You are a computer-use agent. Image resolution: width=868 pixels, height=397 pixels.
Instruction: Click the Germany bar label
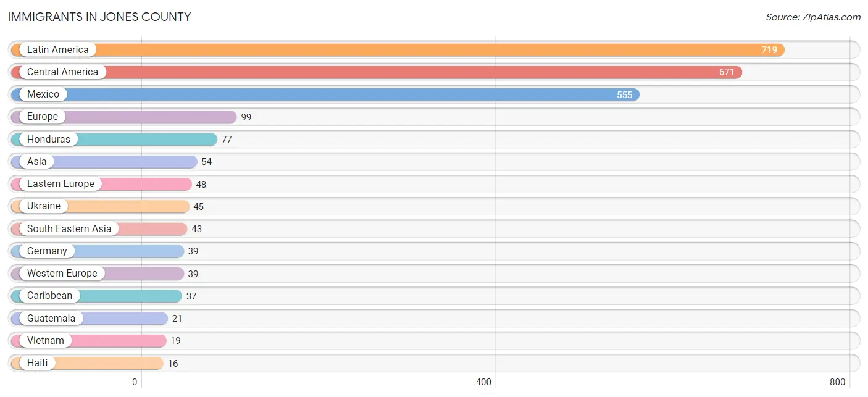pos(47,251)
